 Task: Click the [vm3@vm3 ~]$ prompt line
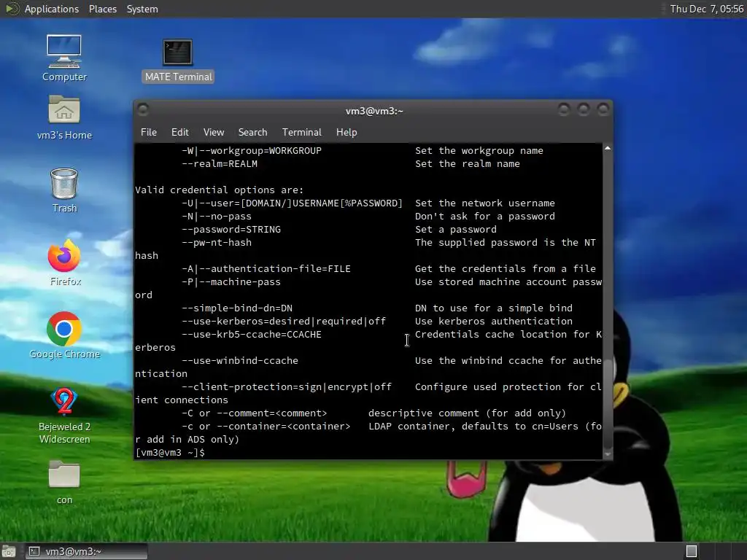[x=170, y=452]
